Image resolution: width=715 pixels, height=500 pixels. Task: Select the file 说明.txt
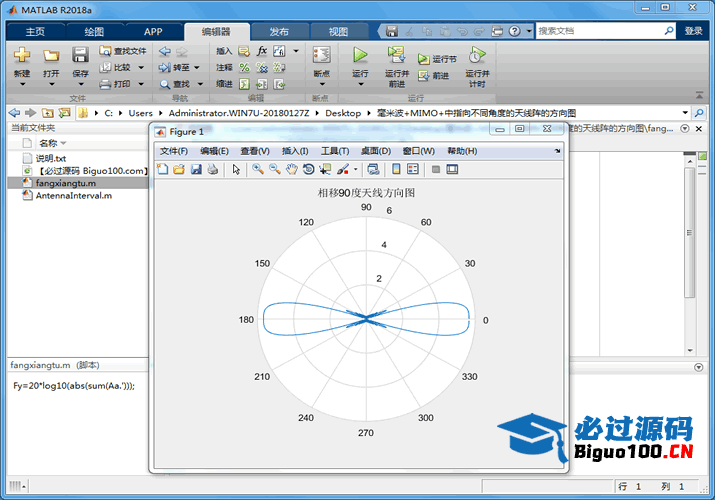51,158
